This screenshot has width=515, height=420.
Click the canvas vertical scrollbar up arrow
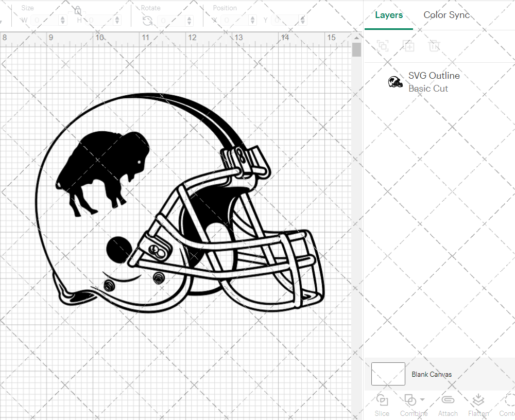coord(356,38)
